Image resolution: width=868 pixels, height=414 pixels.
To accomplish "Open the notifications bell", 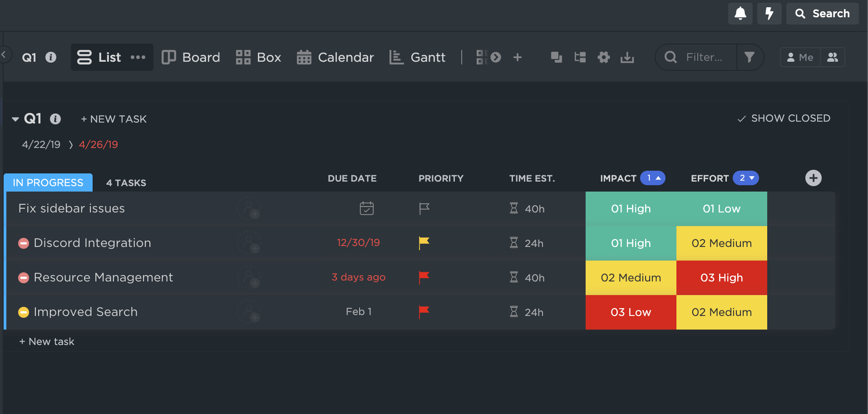I will (x=740, y=14).
